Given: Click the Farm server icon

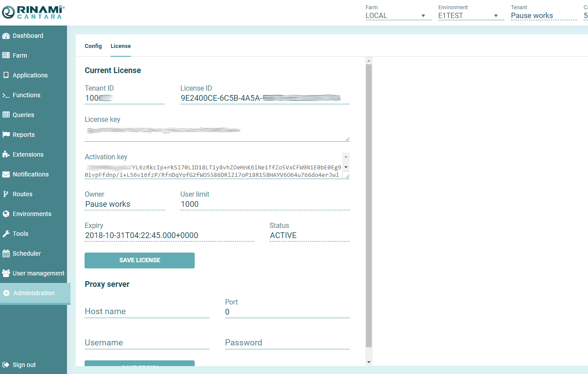Looking at the screenshot, I should point(6,55).
